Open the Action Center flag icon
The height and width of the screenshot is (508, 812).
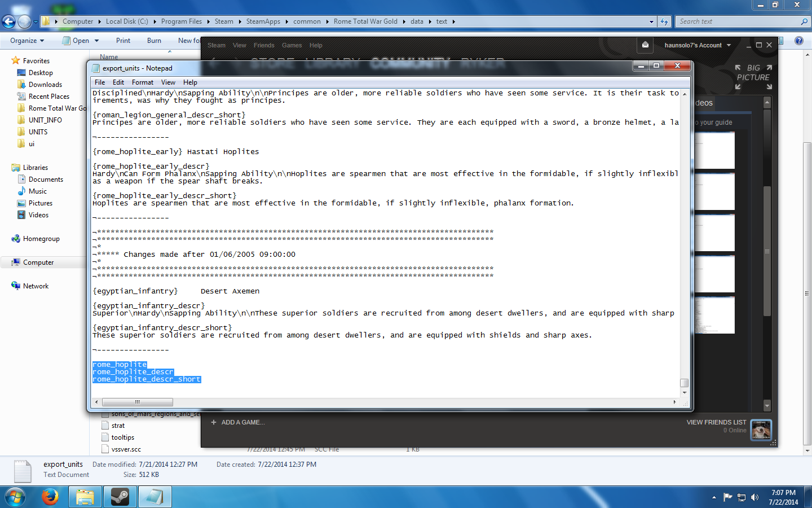pyautogui.click(x=727, y=497)
